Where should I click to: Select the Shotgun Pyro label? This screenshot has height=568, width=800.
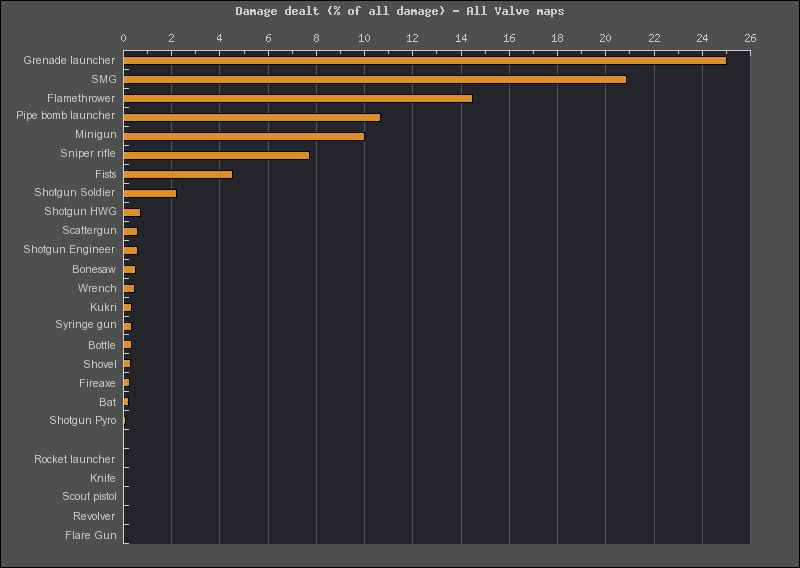[x=83, y=420]
